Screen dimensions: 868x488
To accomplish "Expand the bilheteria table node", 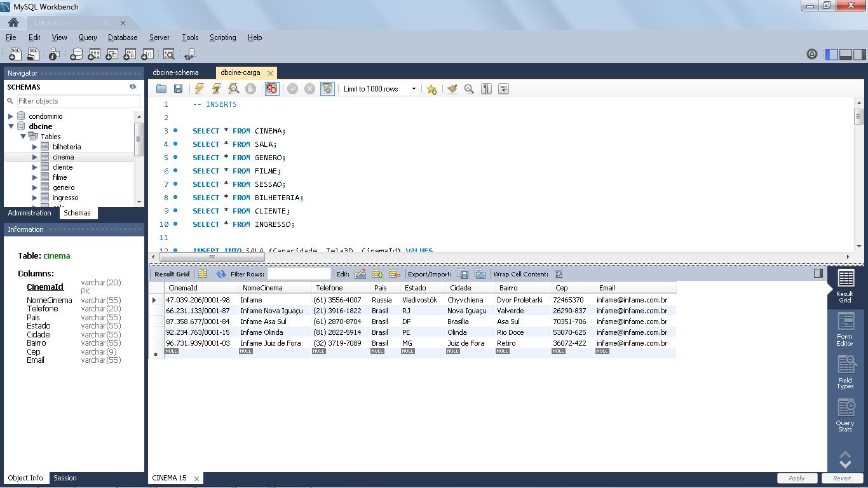I will (x=35, y=147).
